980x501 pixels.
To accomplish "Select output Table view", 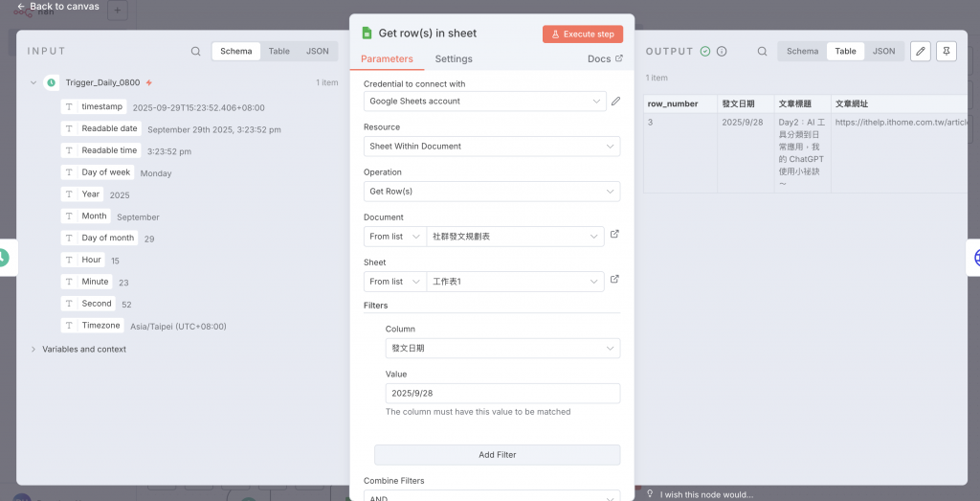I will pos(846,52).
